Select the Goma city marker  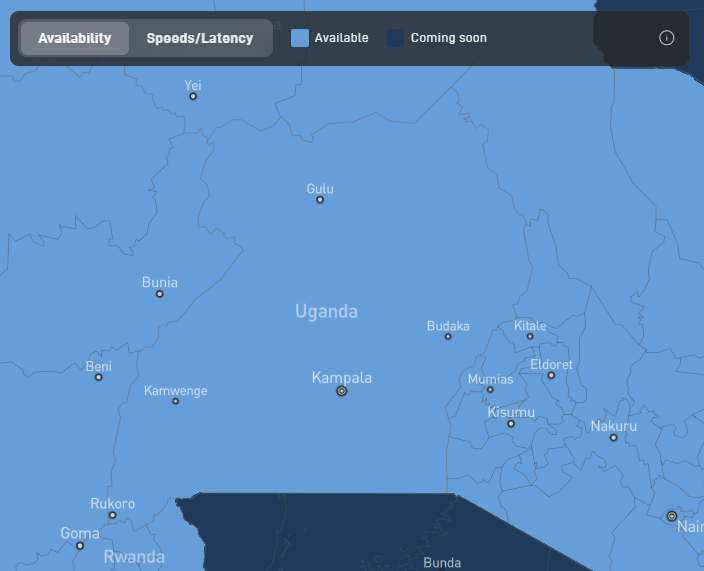click(x=80, y=546)
